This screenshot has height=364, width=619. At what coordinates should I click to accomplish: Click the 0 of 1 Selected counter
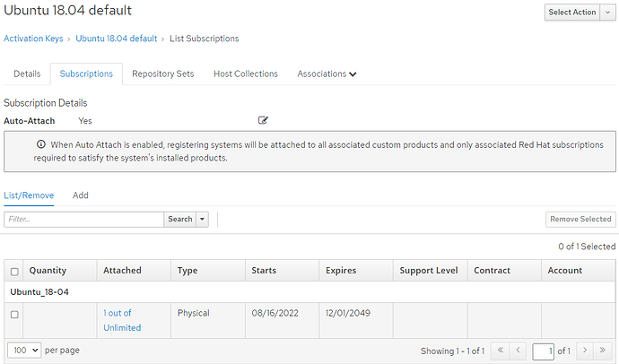(x=587, y=247)
